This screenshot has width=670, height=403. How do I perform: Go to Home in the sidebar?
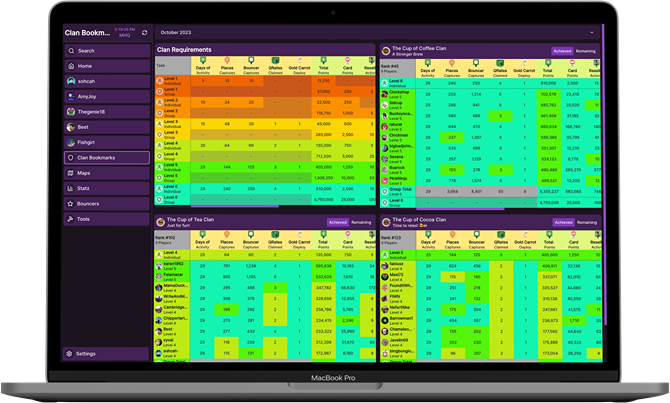pyautogui.click(x=85, y=66)
